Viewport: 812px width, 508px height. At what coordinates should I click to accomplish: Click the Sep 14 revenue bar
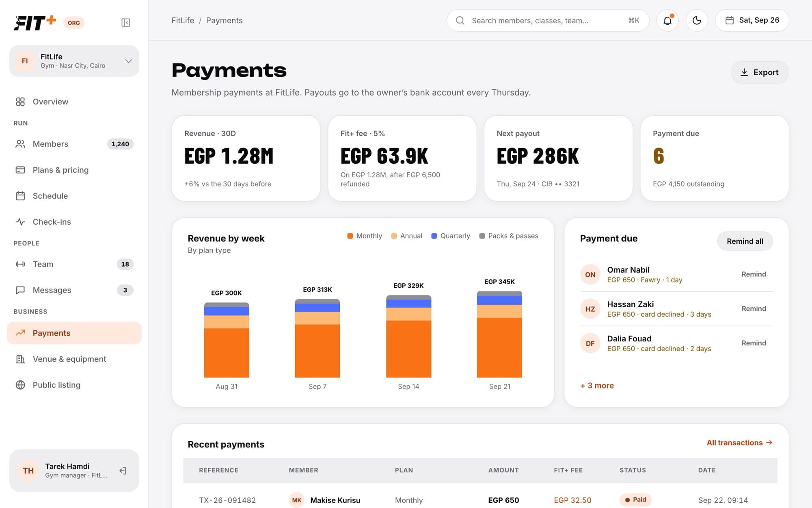click(408, 336)
